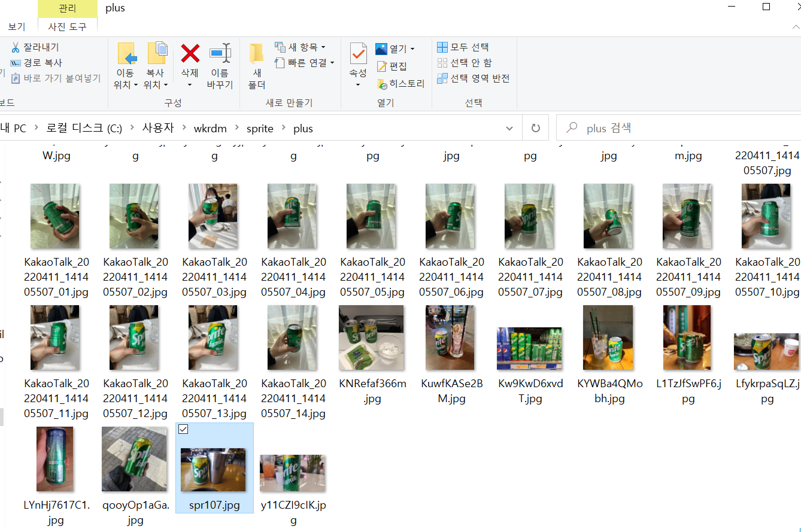Create a New folder (새 폴더)
Viewport: 801px width, 532px height.
[x=257, y=66]
